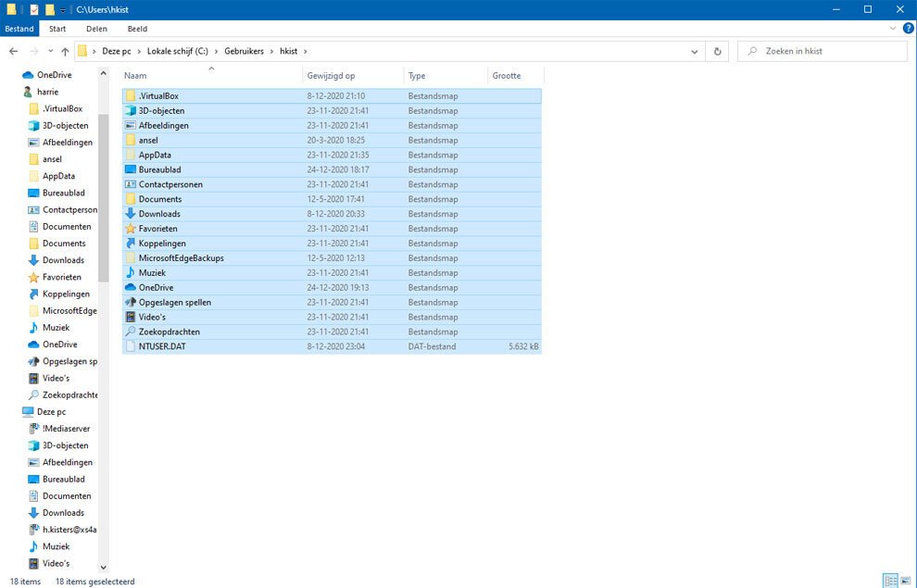Open the Help question mark icon

pos(909,28)
